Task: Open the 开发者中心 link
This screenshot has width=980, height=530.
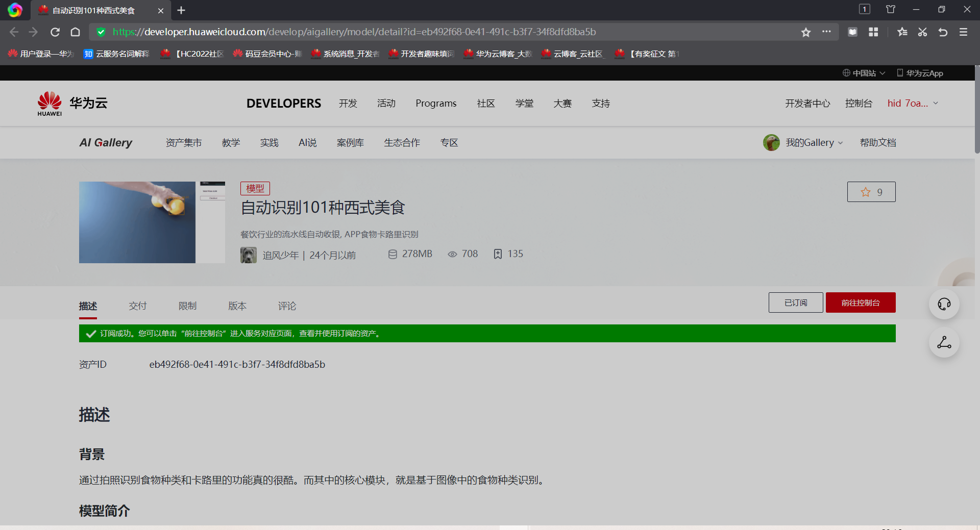Action: coord(807,104)
